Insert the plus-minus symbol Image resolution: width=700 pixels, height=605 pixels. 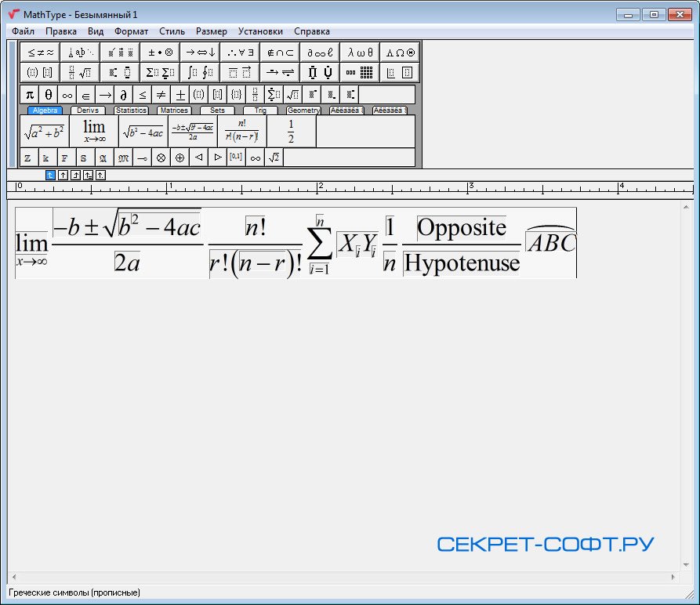point(180,95)
